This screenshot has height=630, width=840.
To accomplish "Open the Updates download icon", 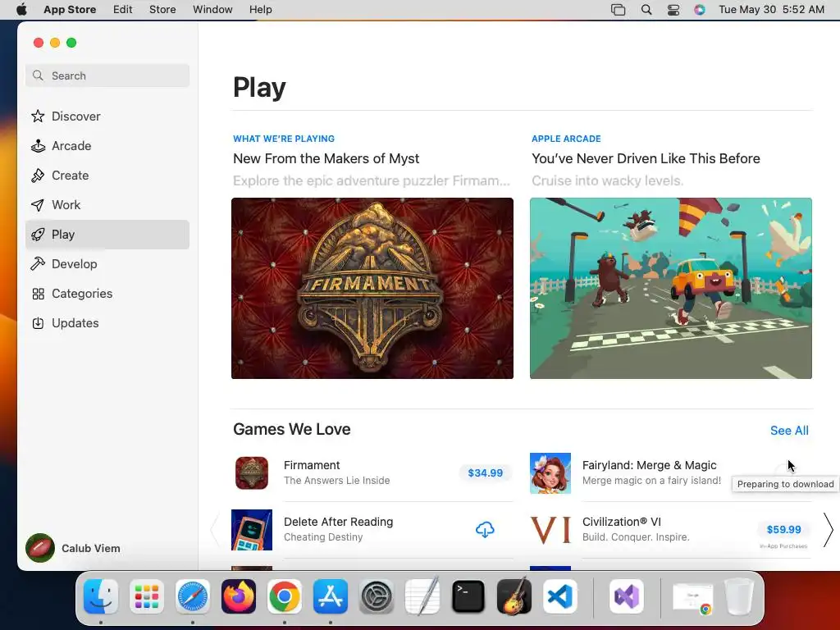I will (38, 323).
